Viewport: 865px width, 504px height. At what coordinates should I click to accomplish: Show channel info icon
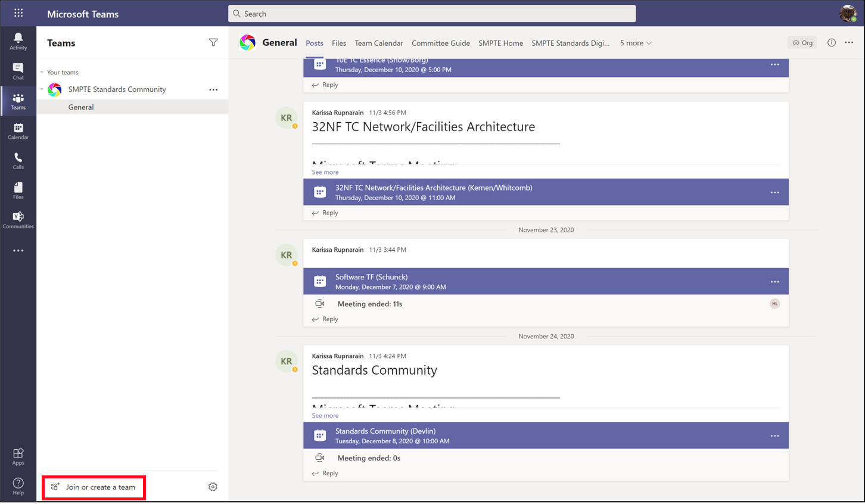point(831,42)
